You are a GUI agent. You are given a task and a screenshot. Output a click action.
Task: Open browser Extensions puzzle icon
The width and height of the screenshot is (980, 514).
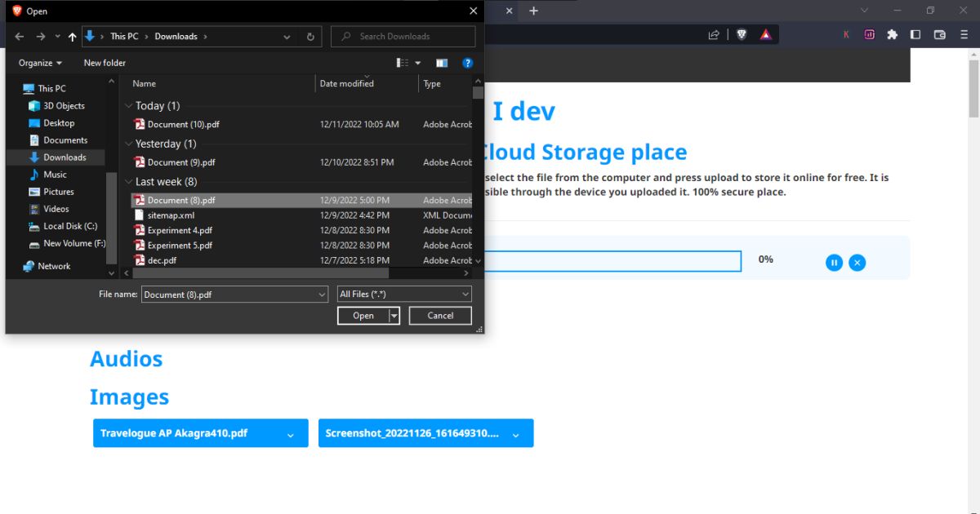[x=892, y=34]
